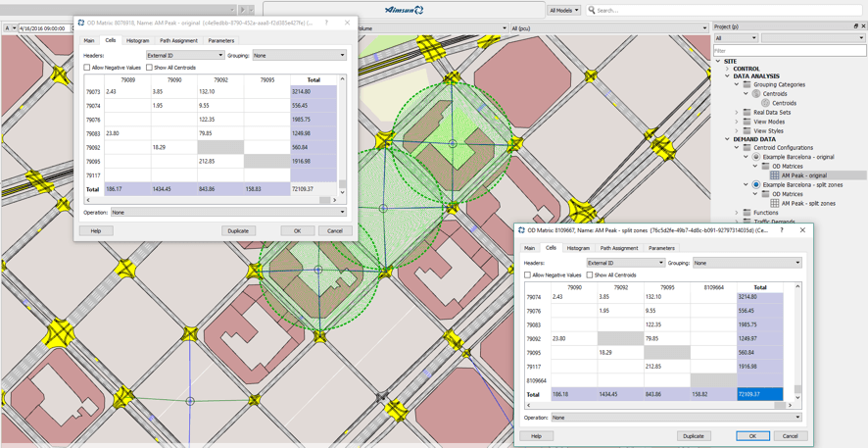Image resolution: width=868 pixels, height=448 pixels.
Task: Click the OD Matrices folder icon under split zones
Action: [765, 194]
